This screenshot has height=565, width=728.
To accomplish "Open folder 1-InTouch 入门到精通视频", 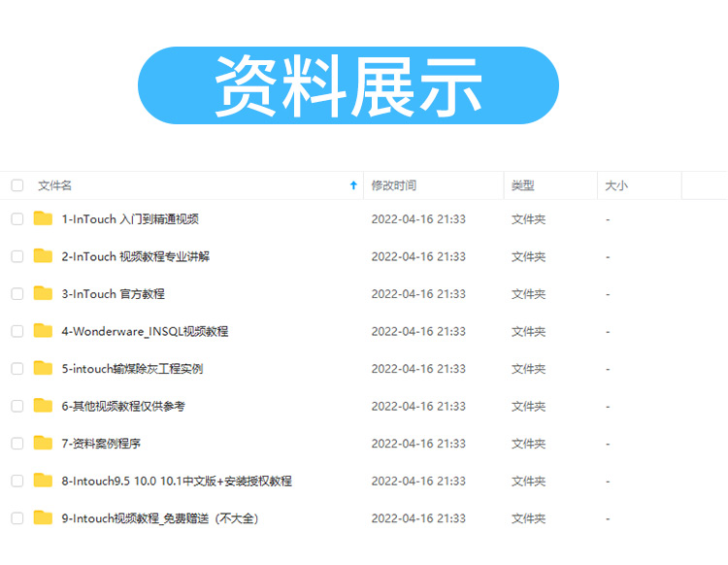I will coord(130,219).
